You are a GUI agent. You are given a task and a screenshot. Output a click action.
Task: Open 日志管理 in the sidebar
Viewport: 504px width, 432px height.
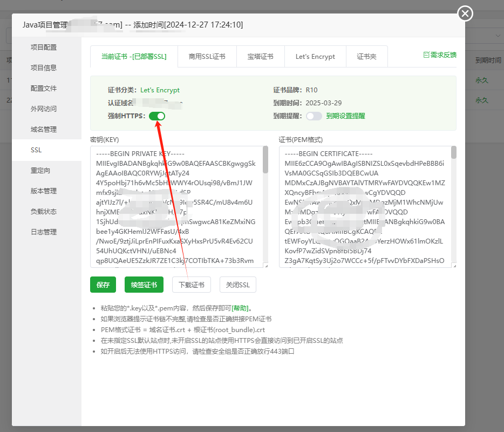coord(44,232)
